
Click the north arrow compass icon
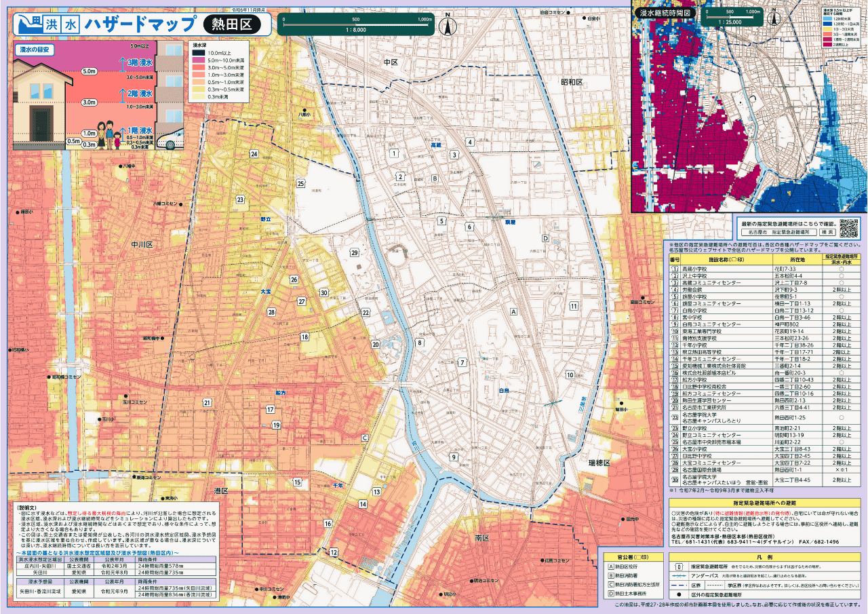coord(447,27)
